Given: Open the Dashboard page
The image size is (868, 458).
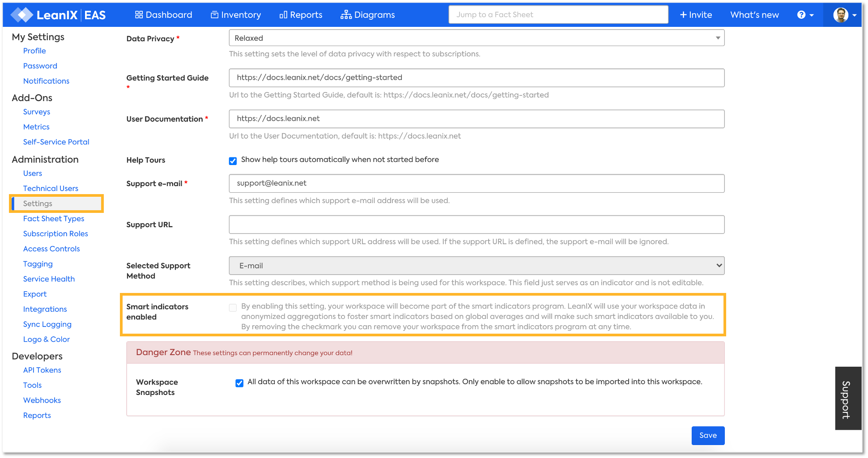Looking at the screenshot, I should [163, 15].
